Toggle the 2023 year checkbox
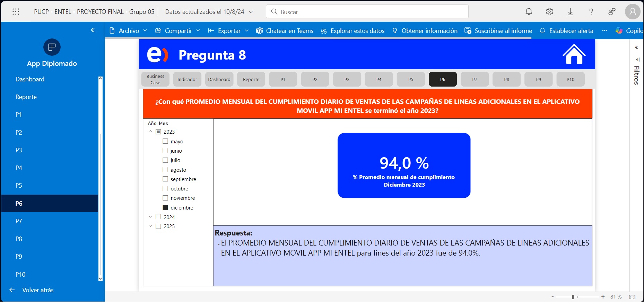644x303 pixels. (158, 132)
